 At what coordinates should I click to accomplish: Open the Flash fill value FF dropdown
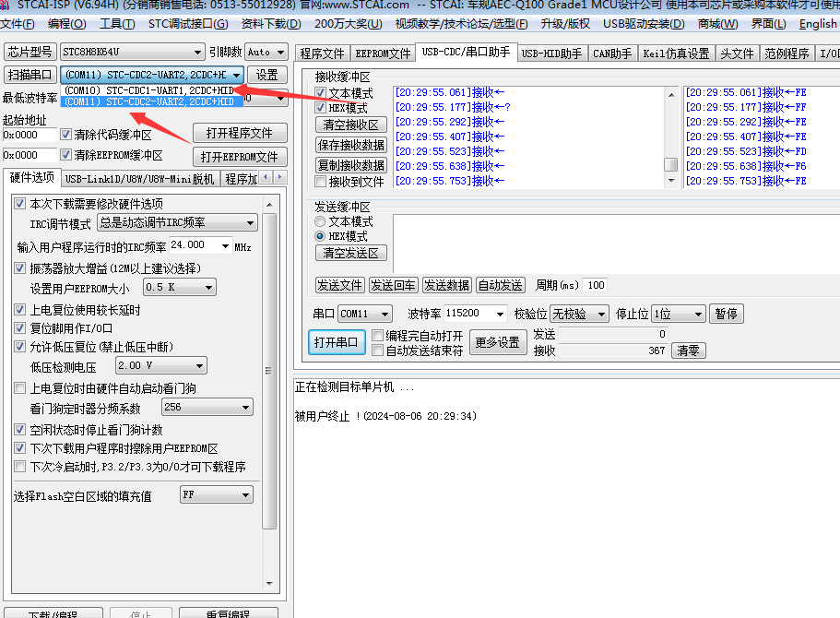click(x=217, y=494)
